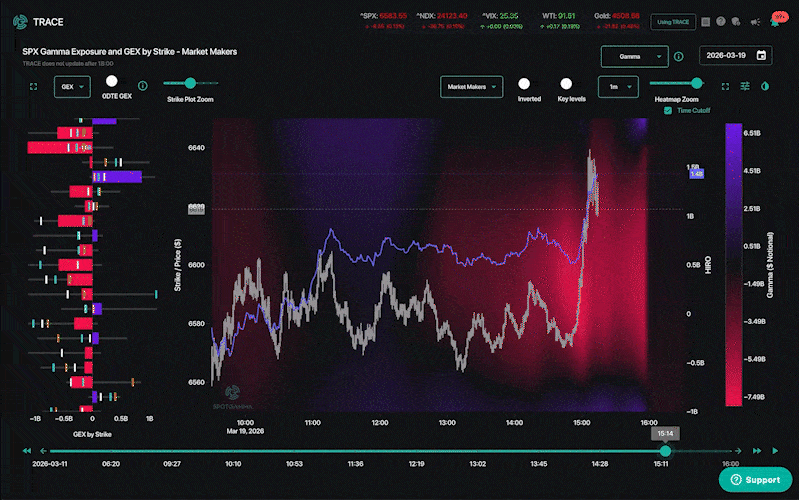
Task: Open the calendar date picker icon
Action: click(762, 57)
